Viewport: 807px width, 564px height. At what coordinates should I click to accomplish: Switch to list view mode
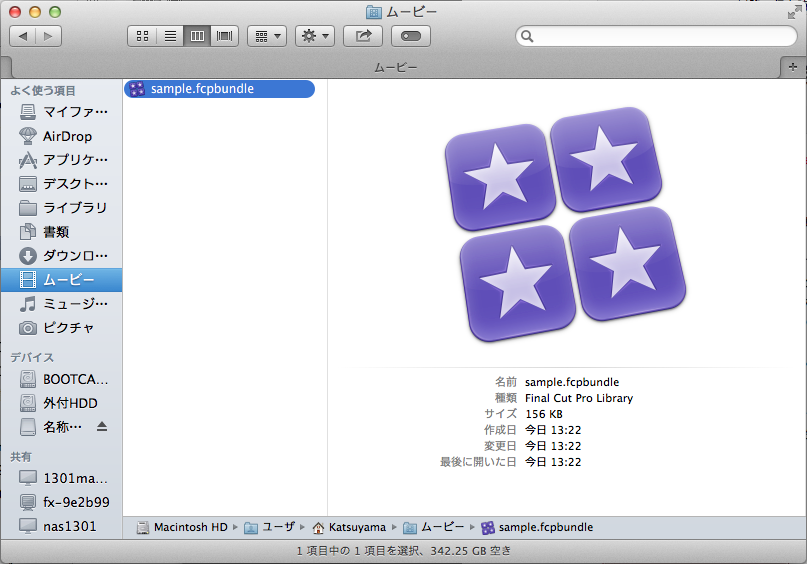pyautogui.click(x=170, y=36)
